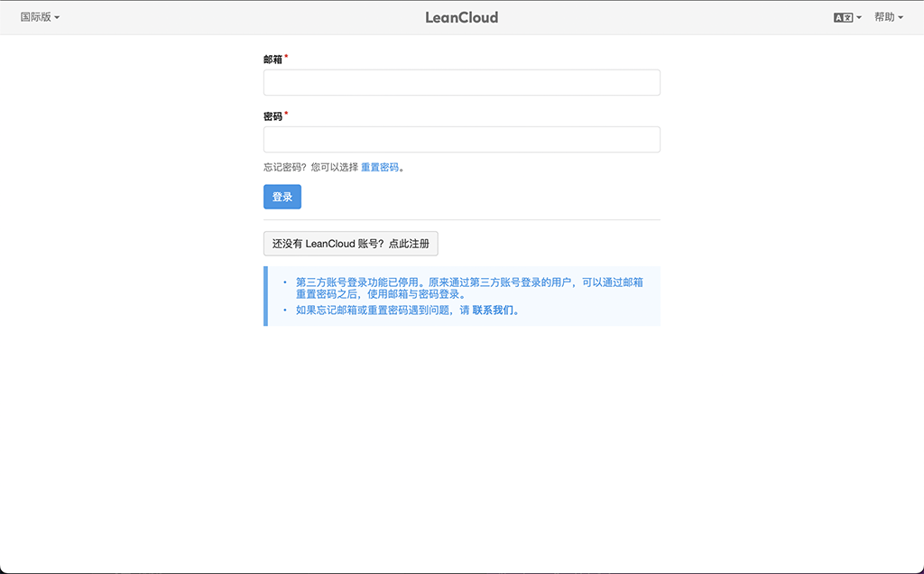The height and width of the screenshot is (574, 924).
Task: Click the LeanCloud logo title
Action: [462, 18]
